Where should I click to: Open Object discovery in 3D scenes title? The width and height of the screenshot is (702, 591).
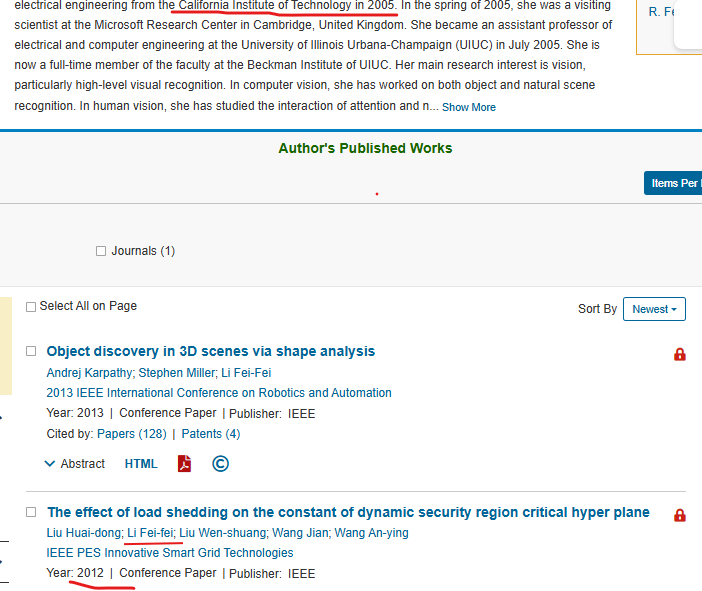(210, 351)
